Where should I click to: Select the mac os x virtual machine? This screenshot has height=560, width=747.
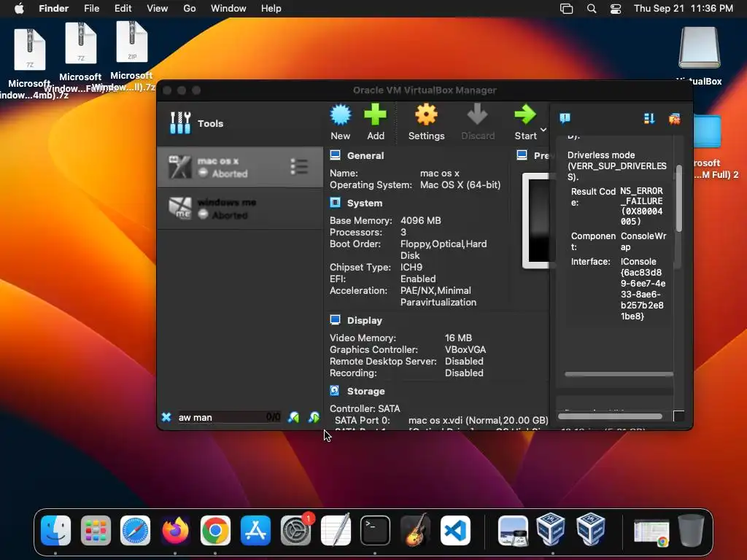pyautogui.click(x=240, y=167)
